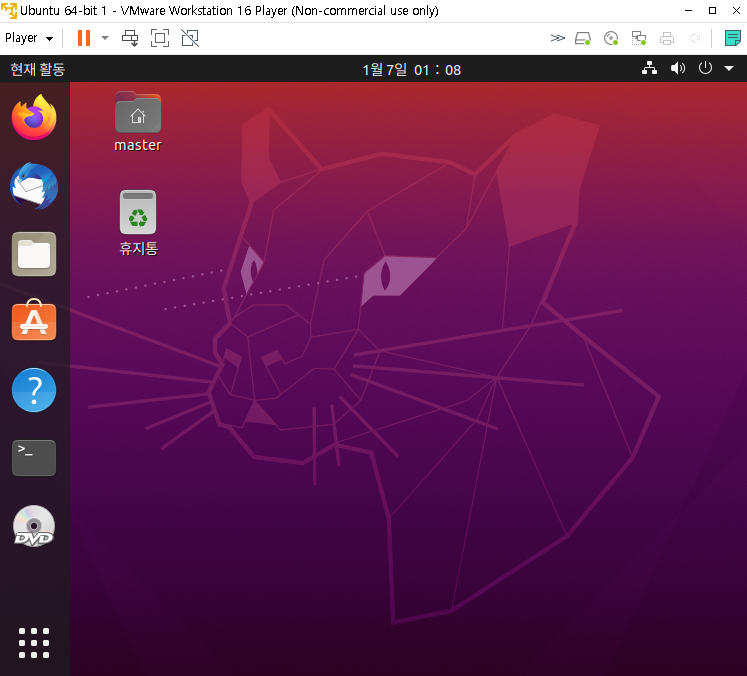Image resolution: width=747 pixels, height=676 pixels.
Task: Click the hard disk device icon
Action: (583, 38)
